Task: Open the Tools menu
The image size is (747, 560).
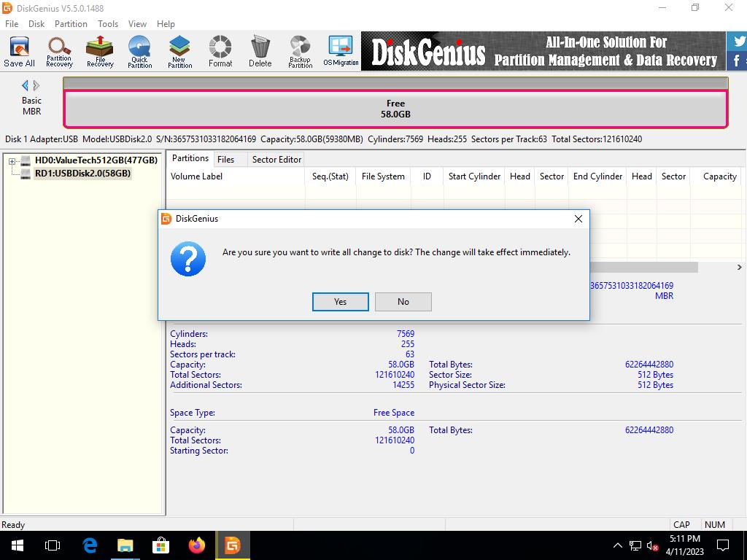Action: coord(108,23)
